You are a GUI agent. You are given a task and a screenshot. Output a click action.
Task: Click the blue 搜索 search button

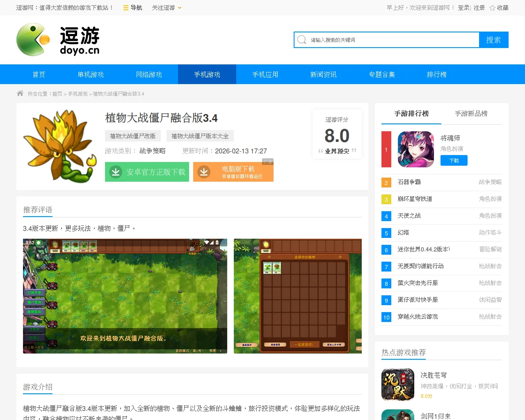(x=493, y=39)
